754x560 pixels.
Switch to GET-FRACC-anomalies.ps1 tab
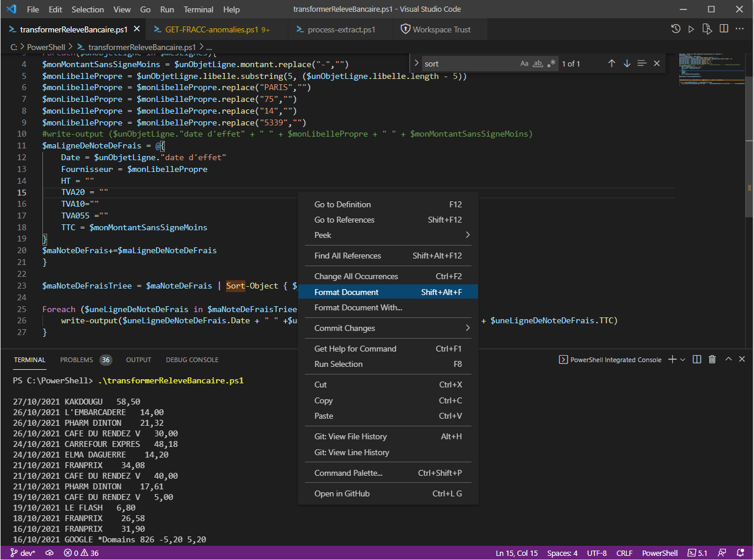(x=211, y=29)
